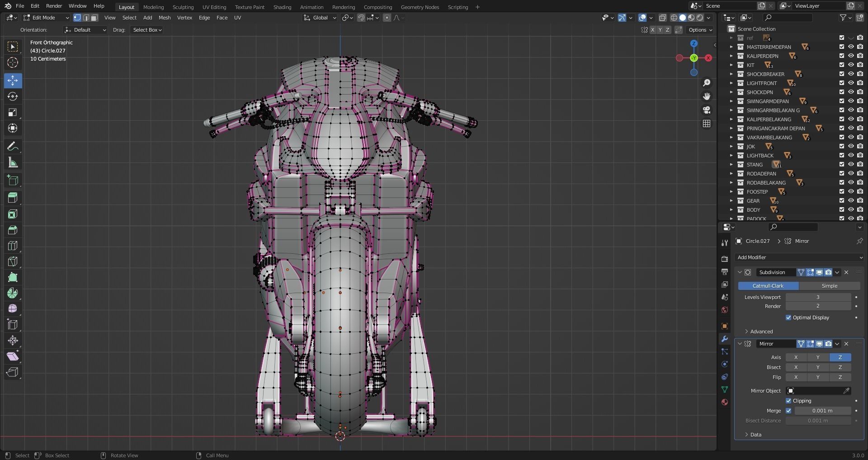868x460 pixels.
Task: Select the Spin tool
Action: 13,293
